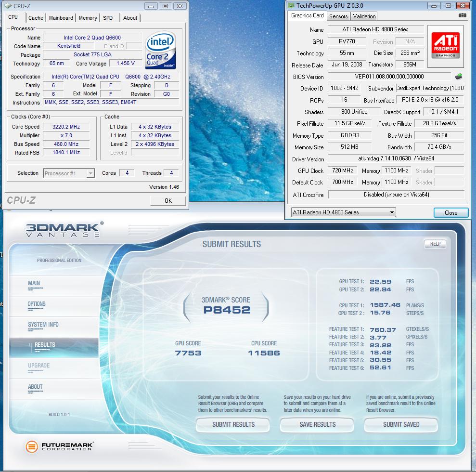Click the Bandwidth value 70.4 GB/s
Image resolution: width=476 pixels, height=472 pixels.
[439, 147]
